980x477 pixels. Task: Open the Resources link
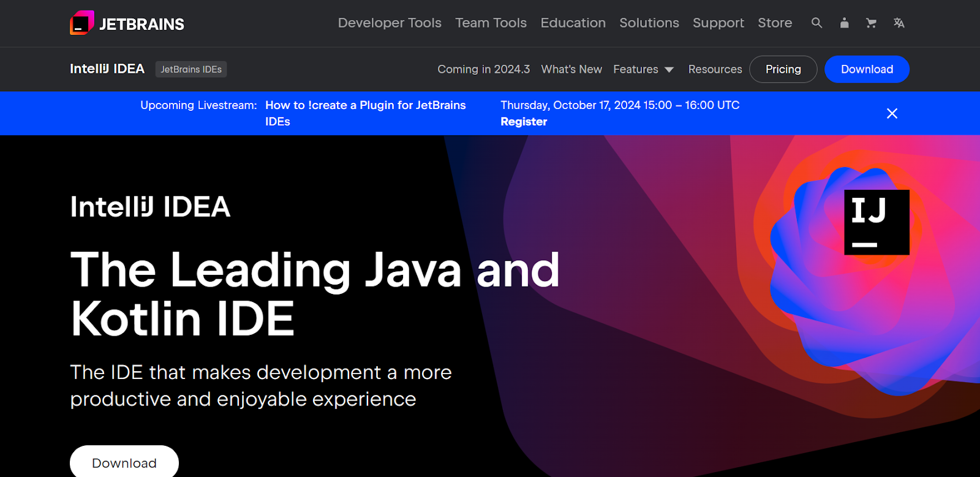click(x=715, y=69)
